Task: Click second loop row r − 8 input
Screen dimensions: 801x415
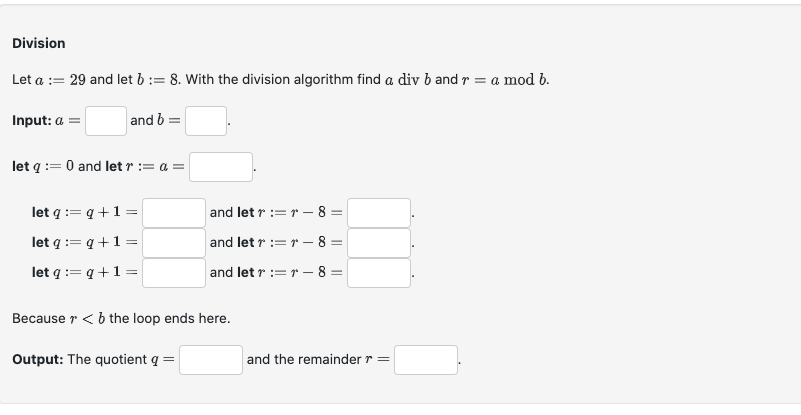Action: pyautogui.click(x=379, y=242)
